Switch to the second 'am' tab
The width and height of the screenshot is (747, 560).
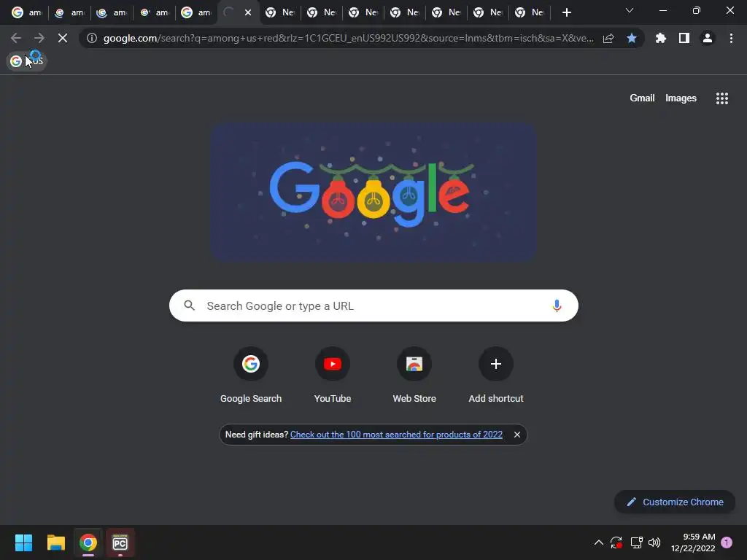pyautogui.click(x=69, y=12)
